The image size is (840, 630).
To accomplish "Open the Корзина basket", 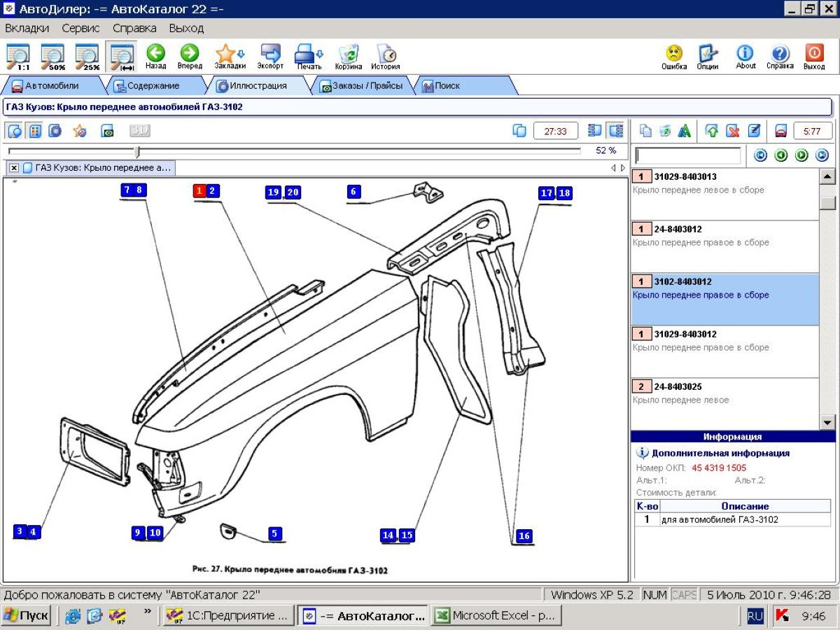I will [349, 57].
